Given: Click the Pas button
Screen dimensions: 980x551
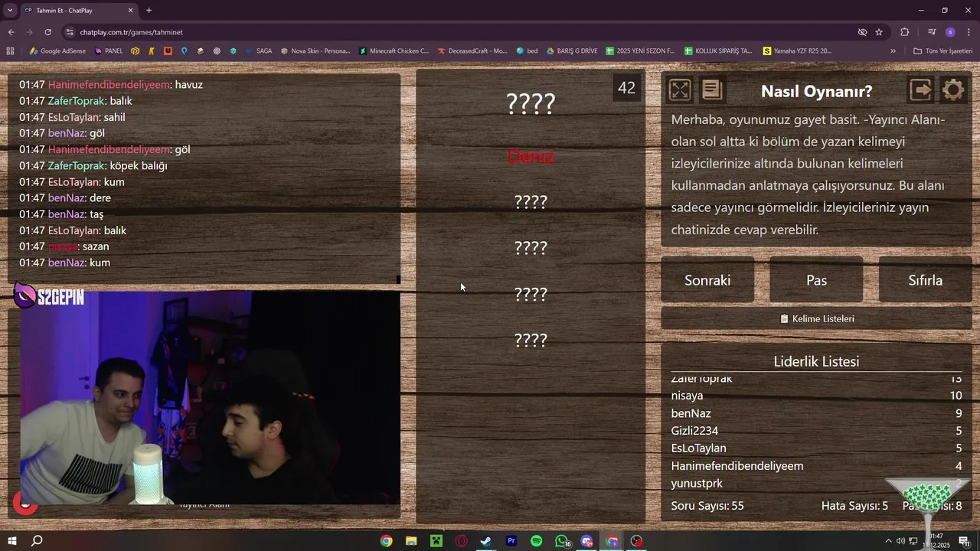Looking at the screenshot, I should [x=816, y=280].
